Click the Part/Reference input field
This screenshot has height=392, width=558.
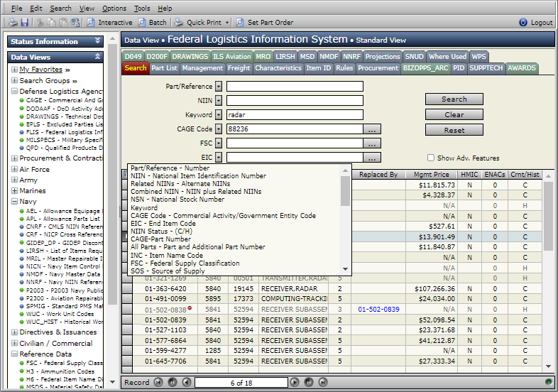click(295, 86)
